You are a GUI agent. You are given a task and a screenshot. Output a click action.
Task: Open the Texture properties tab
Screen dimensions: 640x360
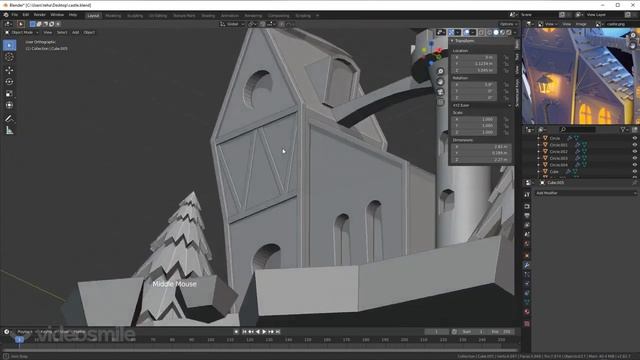point(527,324)
